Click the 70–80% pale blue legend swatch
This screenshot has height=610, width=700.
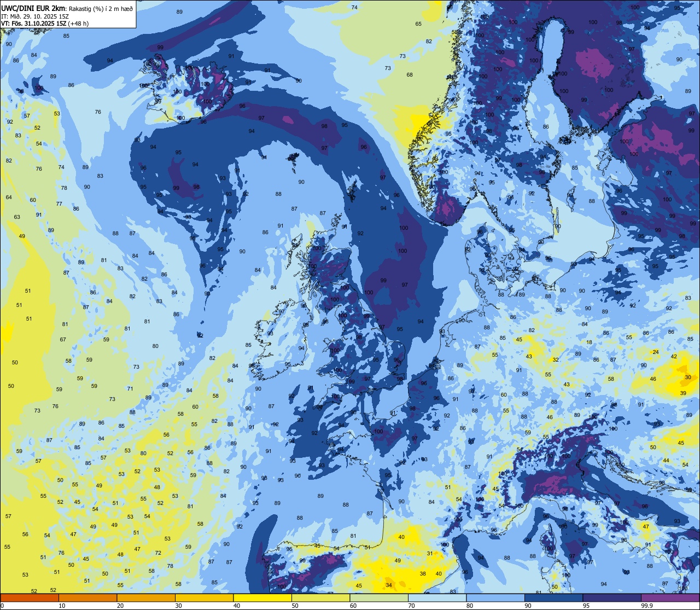(x=437, y=597)
